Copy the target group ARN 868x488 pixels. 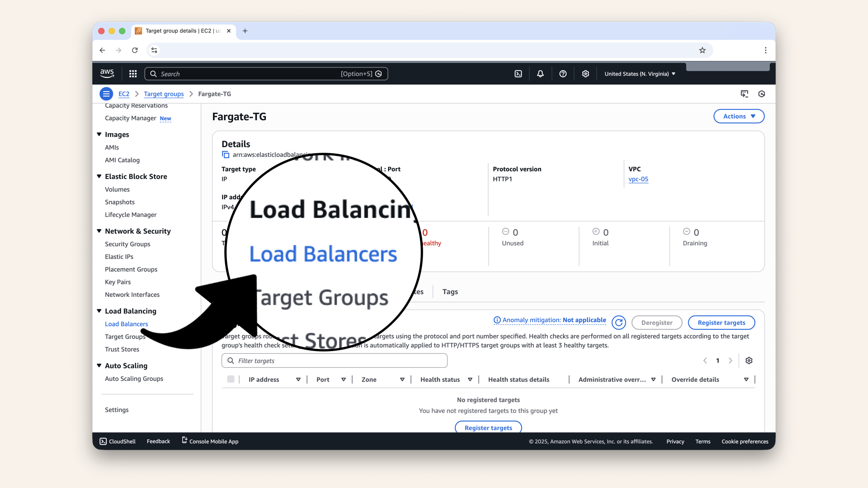pos(226,155)
